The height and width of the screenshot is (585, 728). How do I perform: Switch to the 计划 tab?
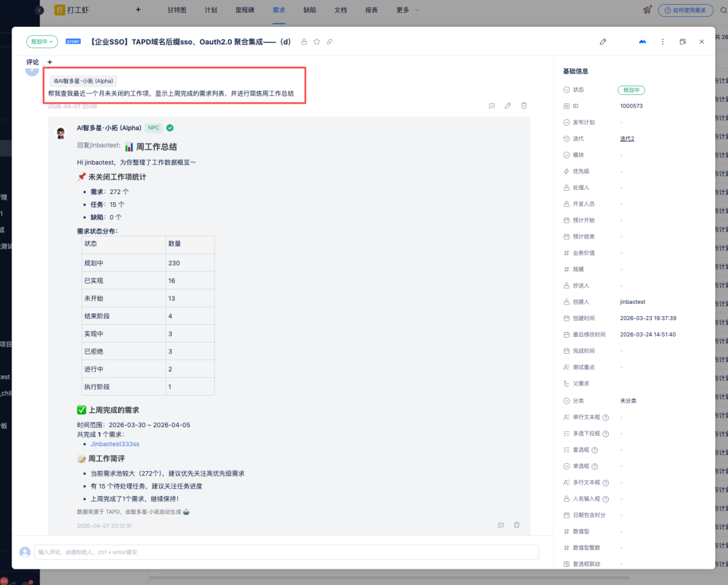point(211,9)
